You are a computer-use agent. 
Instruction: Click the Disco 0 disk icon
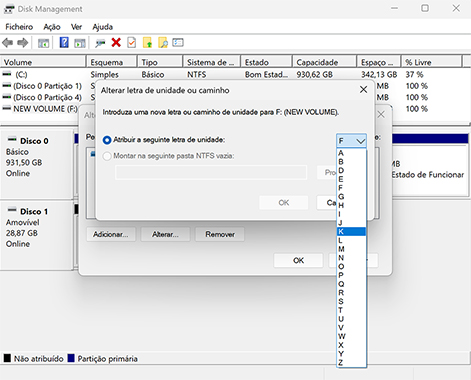[x=12, y=139]
